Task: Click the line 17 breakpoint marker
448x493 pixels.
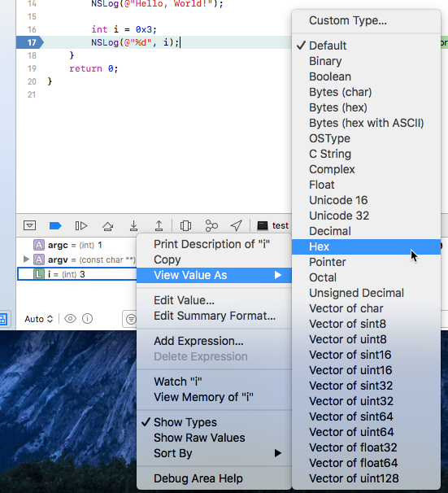Action: [30, 42]
